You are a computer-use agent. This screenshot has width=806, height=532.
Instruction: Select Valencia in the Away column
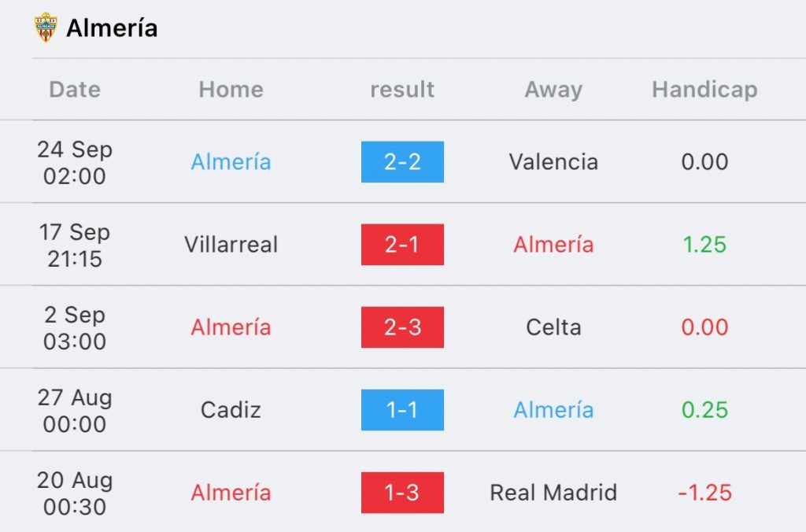[x=553, y=162]
